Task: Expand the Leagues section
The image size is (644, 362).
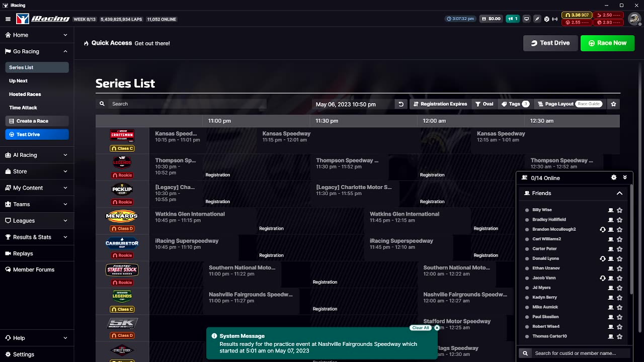Action: point(37,221)
